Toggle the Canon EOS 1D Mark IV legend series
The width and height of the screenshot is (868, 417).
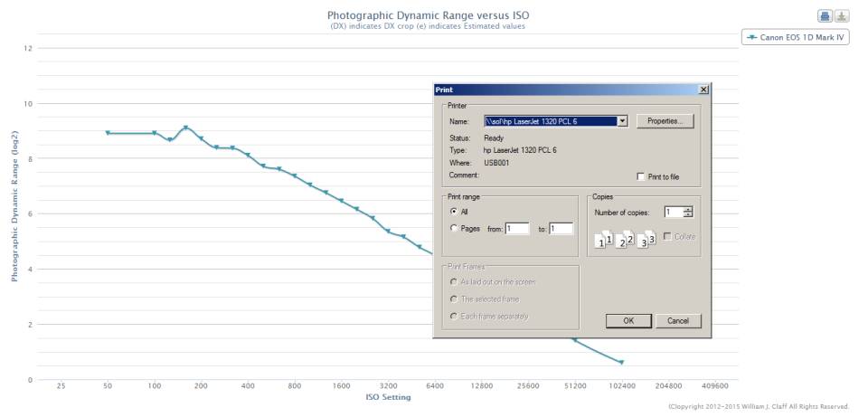click(x=795, y=38)
